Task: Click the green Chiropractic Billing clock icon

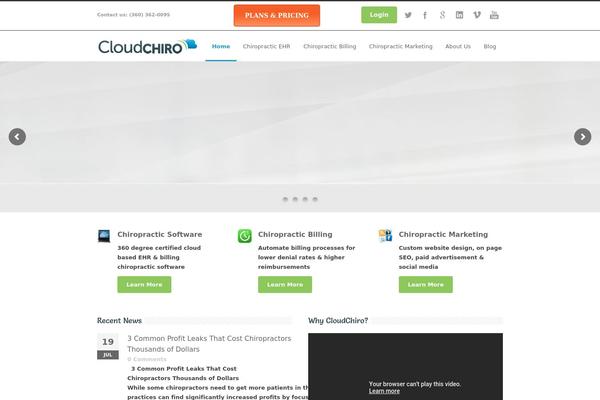Action: coord(245,236)
